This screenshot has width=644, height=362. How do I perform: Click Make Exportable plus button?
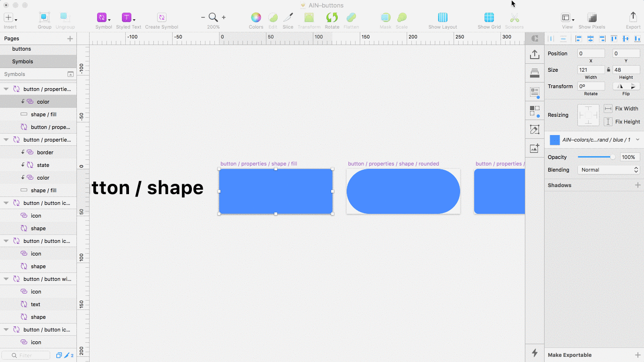pos(637,355)
